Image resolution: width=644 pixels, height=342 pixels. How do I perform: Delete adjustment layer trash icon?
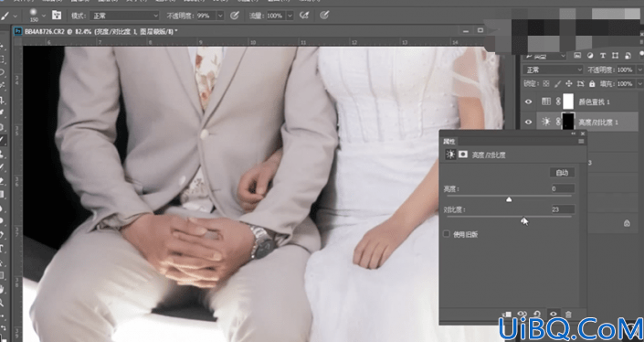coord(568,315)
